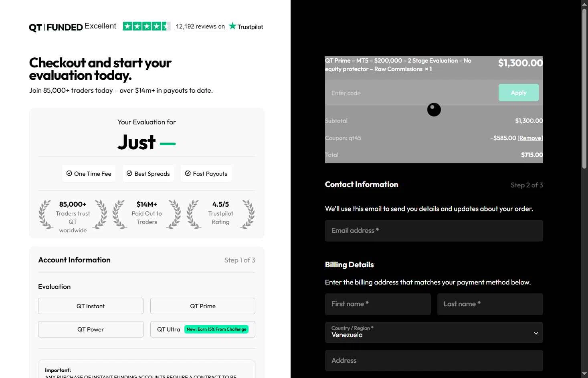Click the $715.00 total amount
This screenshot has width=588, height=378.
(532, 155)
